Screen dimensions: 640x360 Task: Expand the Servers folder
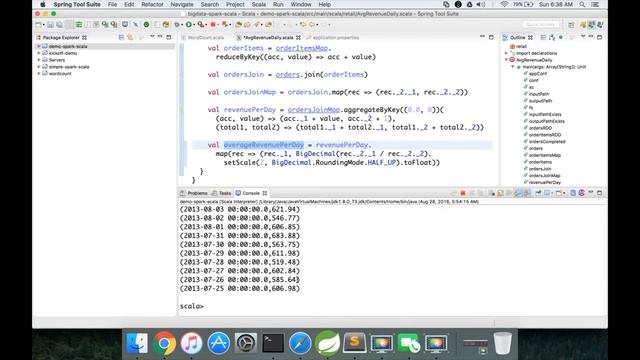pyautogui.click(x=39, y=60)
